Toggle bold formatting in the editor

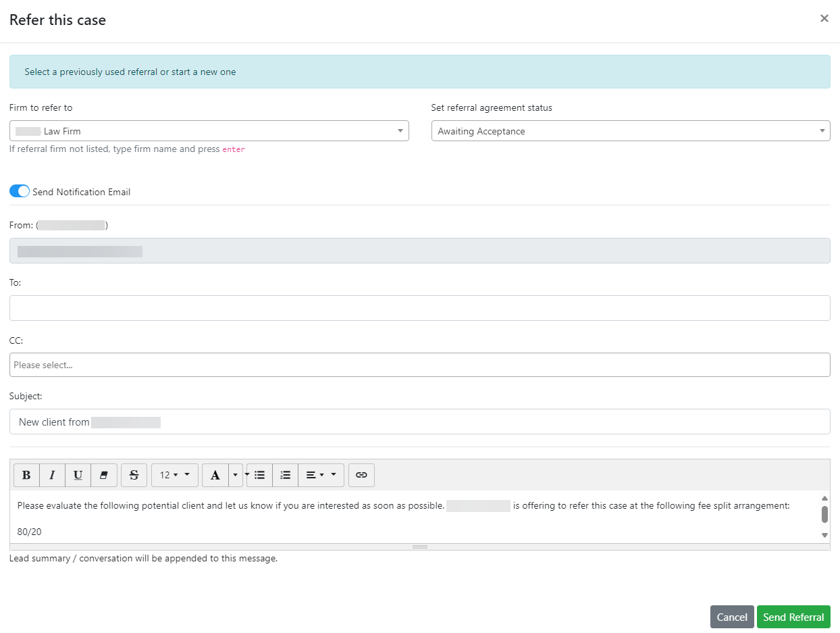[26, 475]
